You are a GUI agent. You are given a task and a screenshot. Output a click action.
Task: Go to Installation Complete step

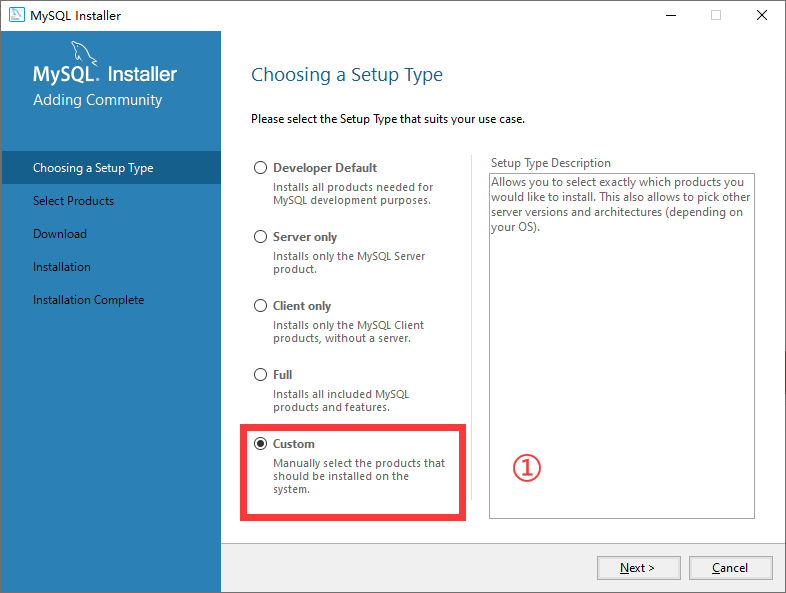pyautogui.click(x=88, y=300)
